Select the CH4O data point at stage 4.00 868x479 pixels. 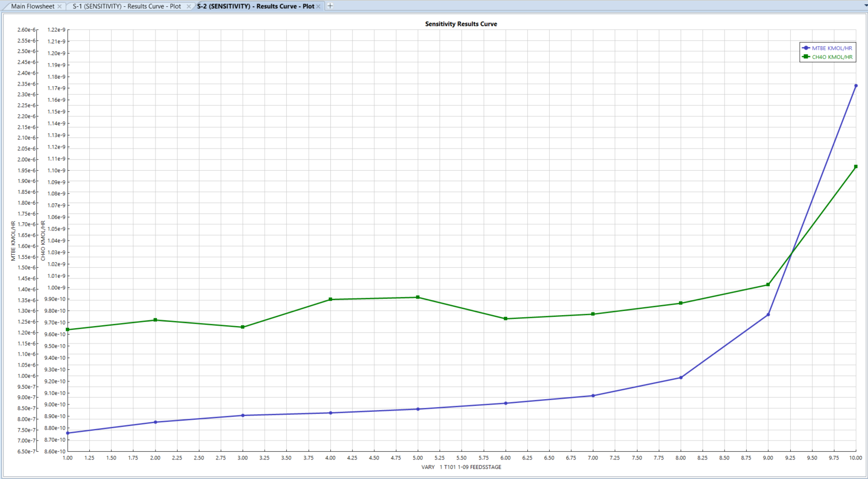330,299
